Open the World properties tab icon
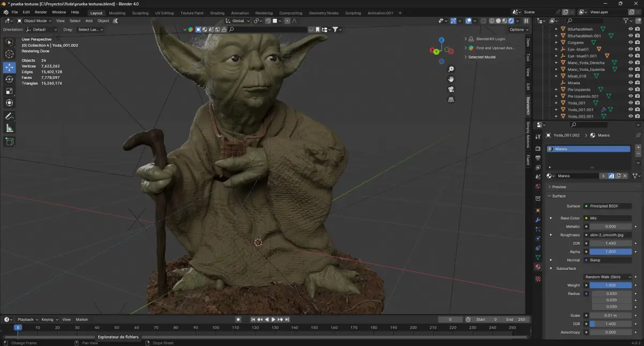Viewport: 644px width, 346px height. click(x=538, y=186)
